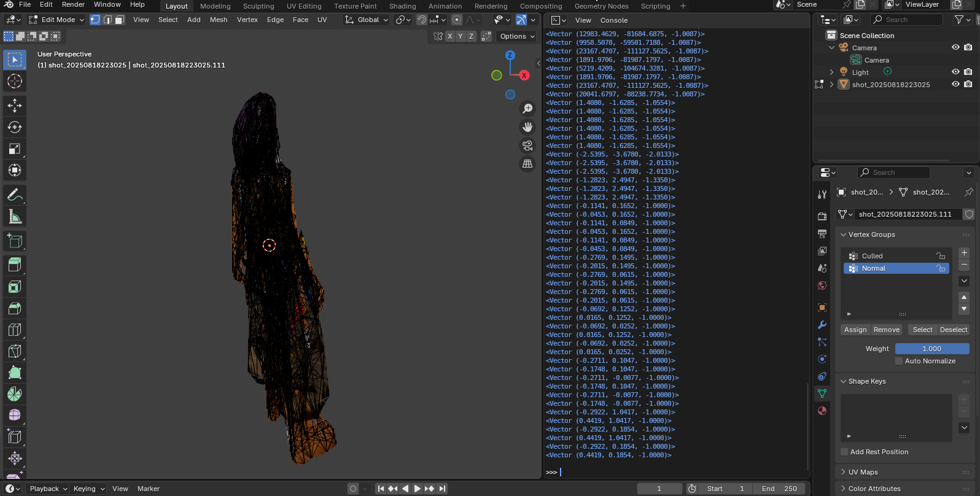
Task: Click the Assign vertex group button
Action: coord(855,330)
